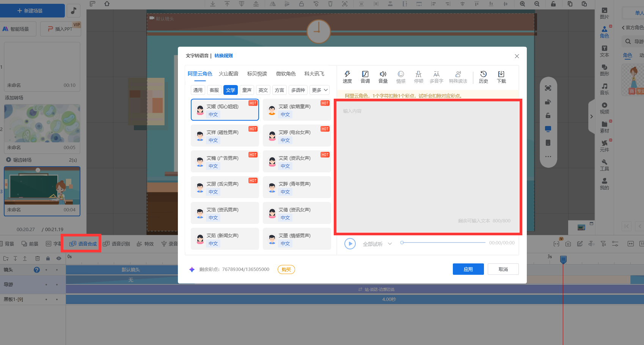Click the 前景 foreground tool
644x345 pixels.
pos(30,244)
